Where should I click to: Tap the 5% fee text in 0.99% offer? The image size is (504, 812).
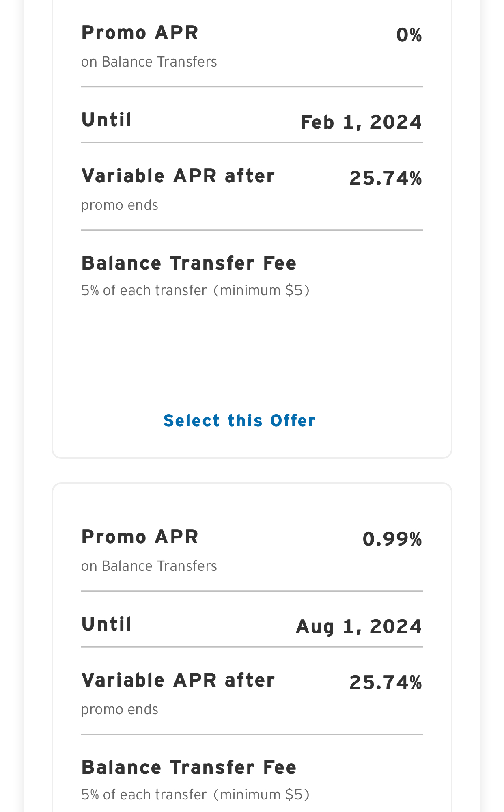[196, 795]
